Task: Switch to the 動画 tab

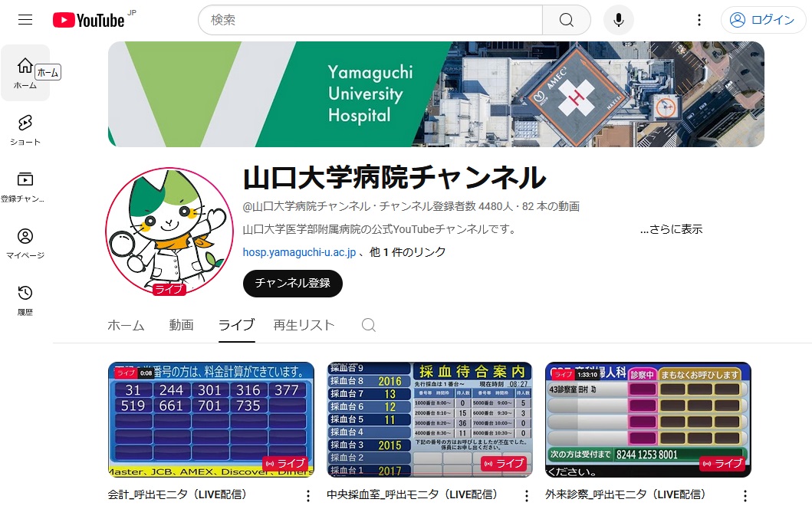Action: click(x=181, y=325)
